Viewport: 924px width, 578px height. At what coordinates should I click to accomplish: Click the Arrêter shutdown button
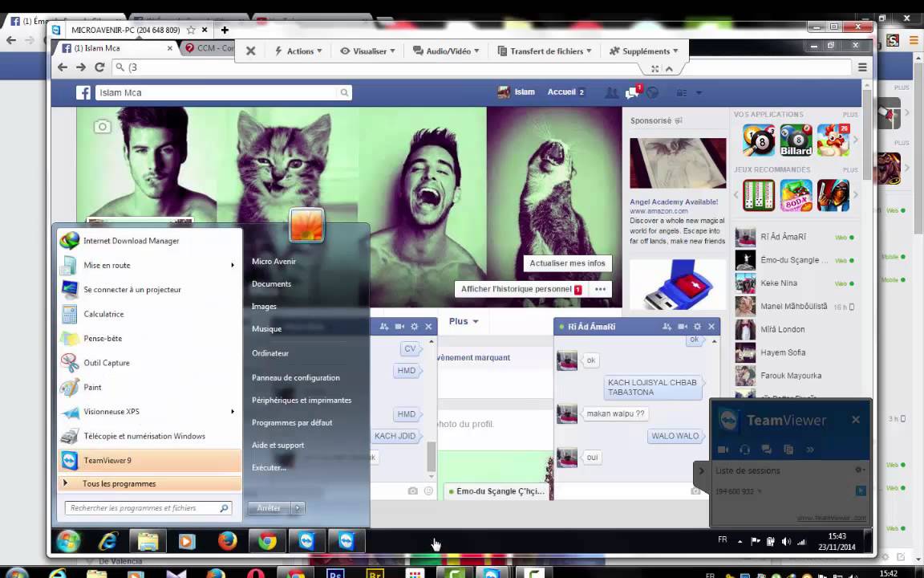tap(269, 508)
